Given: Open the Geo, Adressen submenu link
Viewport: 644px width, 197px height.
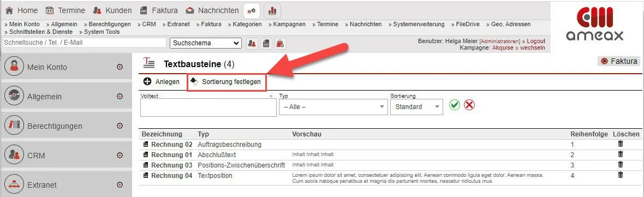Looking at the screenshot, I should point(509,24).
